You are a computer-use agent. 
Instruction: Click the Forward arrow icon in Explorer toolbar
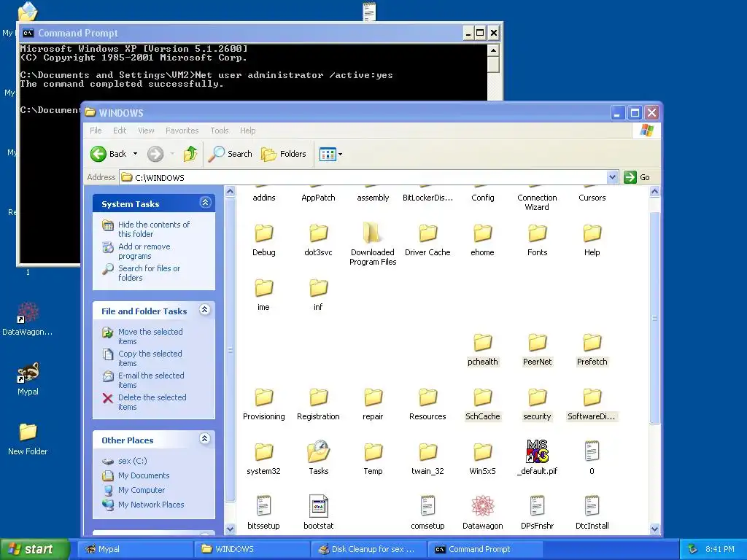155,154
